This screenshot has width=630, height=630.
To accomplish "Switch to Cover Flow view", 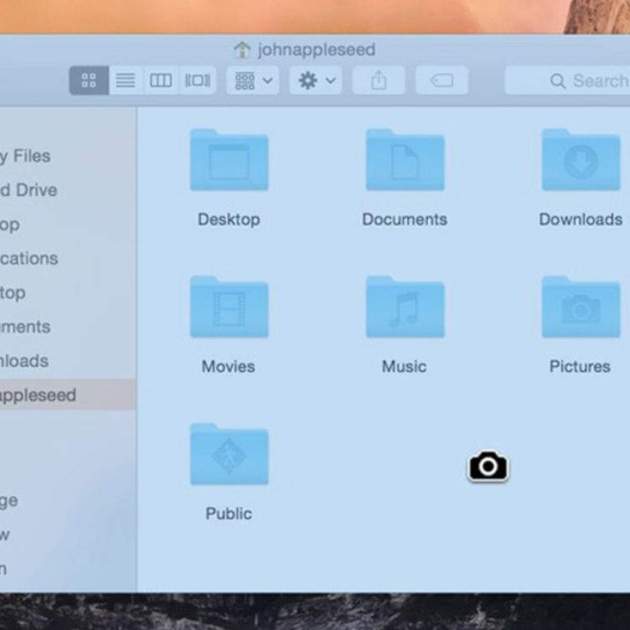I will (x=198, y=81).
